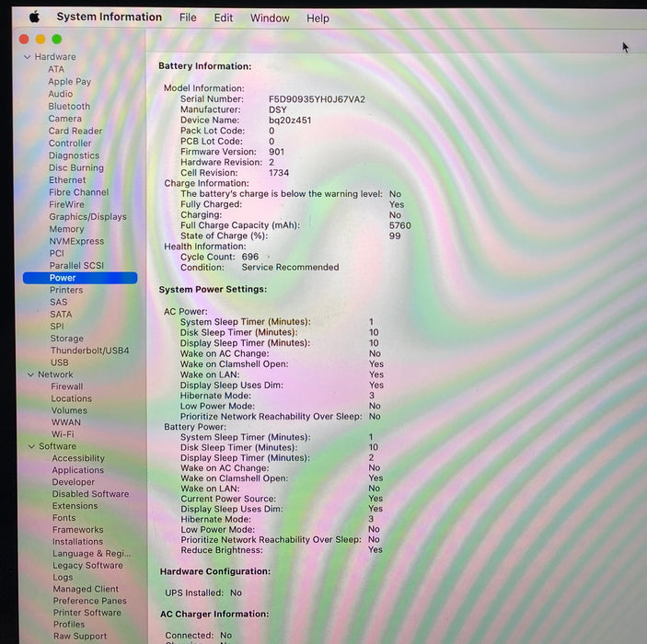Collapse the Software section chevron

click(31, 446)
